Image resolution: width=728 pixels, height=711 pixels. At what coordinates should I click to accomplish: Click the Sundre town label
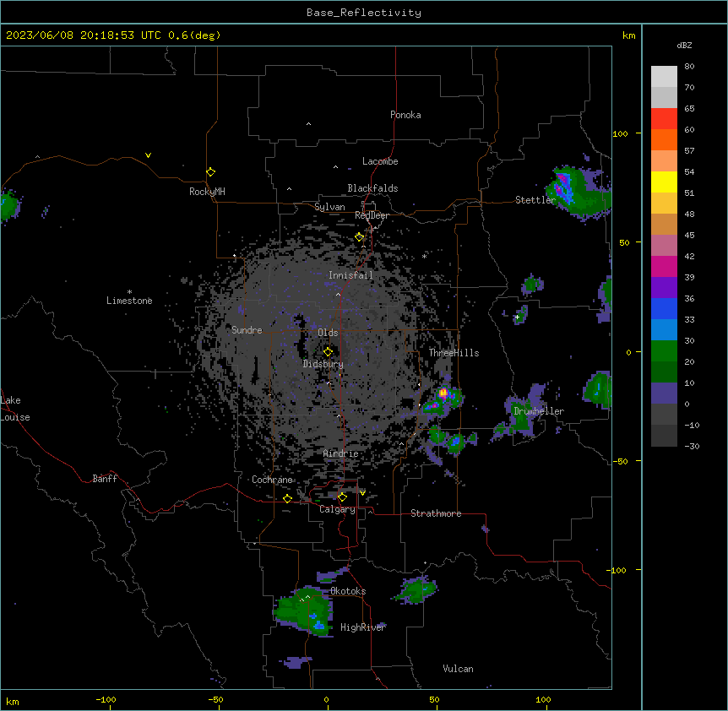pyautogui.click(x=247, y=330)
